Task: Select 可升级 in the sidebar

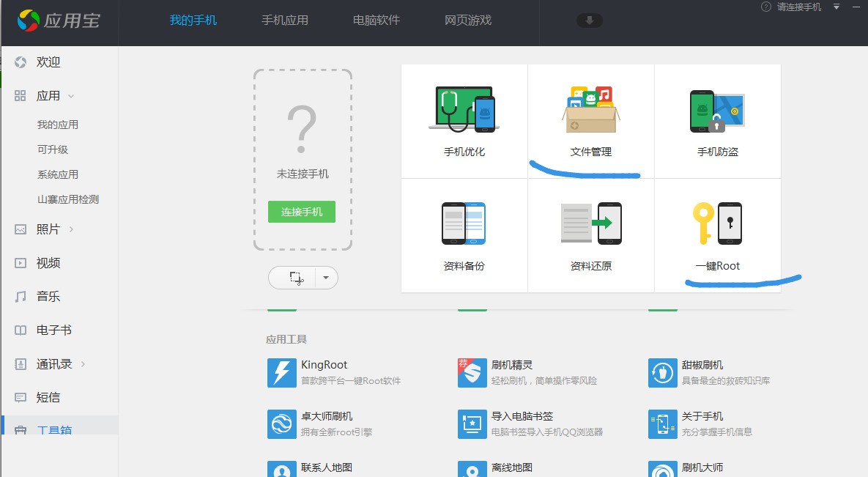Action: 53,149
